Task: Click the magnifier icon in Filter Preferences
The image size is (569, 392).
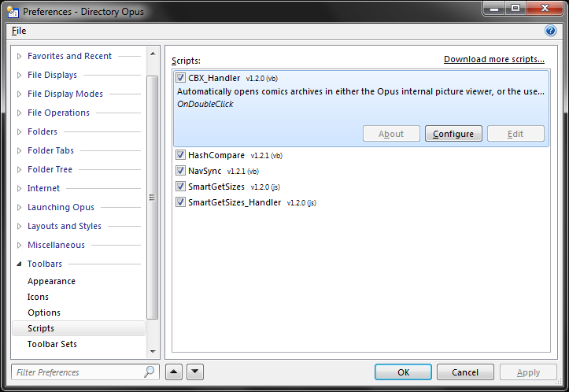Action: click(x=150, y=372)
